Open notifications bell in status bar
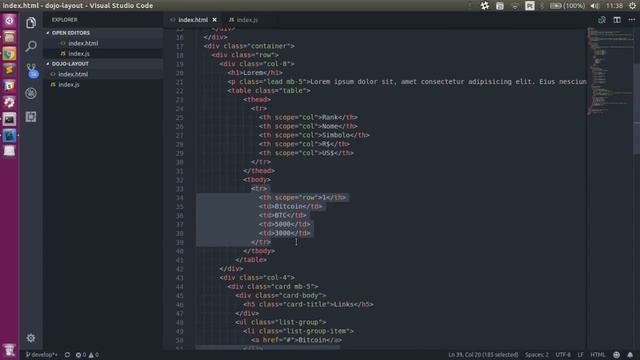Image resolution: width=640 pixels, height=360 pixels. (630, 355)
